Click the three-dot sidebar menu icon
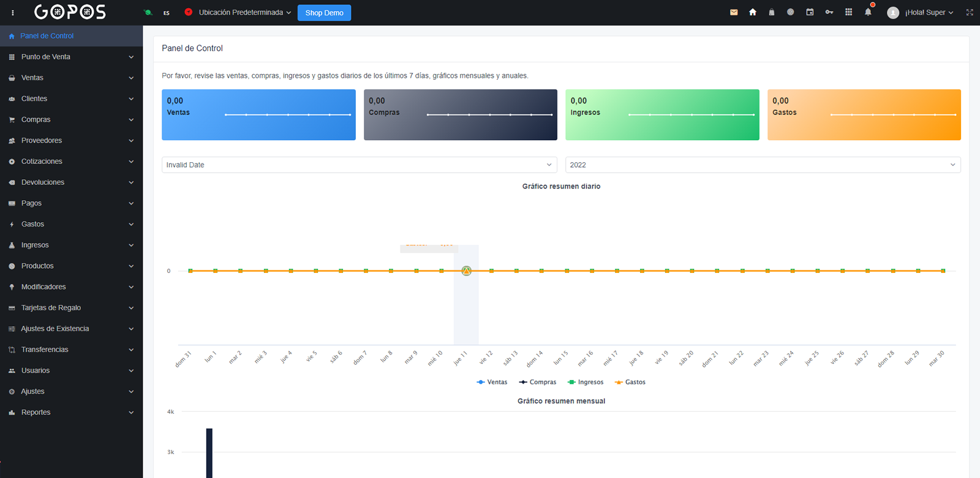 (13, 12)
